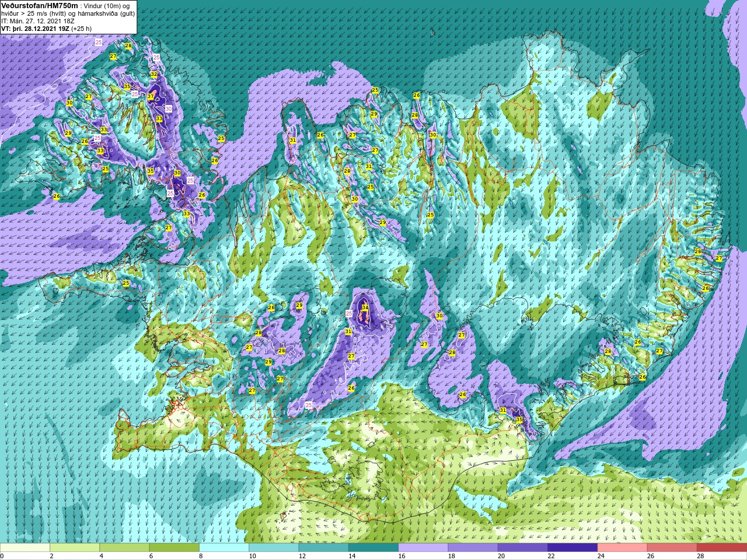Click the light lavender swatch between 16 and 18
The image size is (747, 560).
[x=423, y=548]
